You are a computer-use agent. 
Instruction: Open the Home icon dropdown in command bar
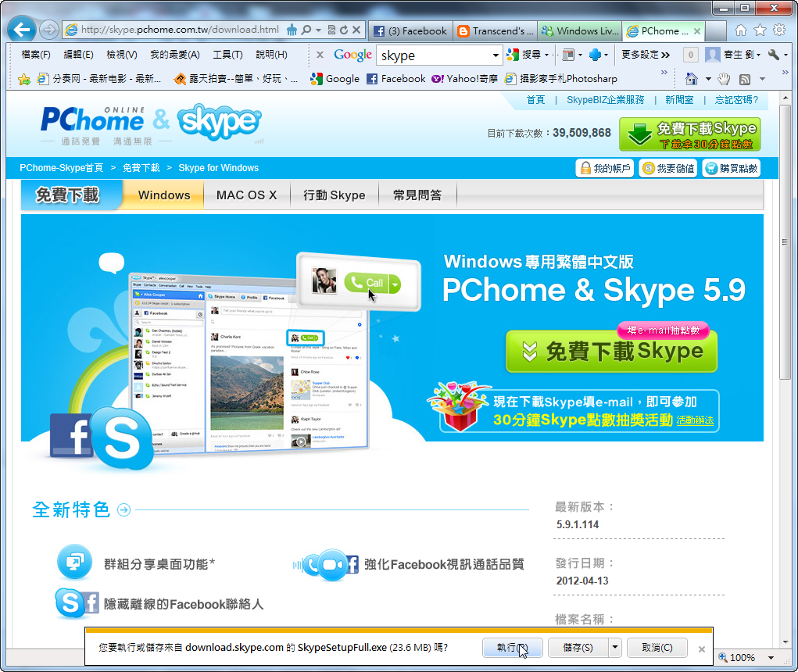708,79
